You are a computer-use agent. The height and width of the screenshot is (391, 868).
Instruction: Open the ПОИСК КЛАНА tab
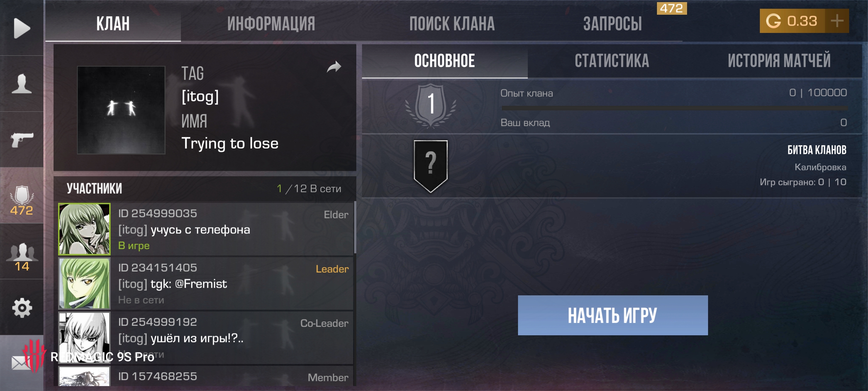tap(452, 24)
